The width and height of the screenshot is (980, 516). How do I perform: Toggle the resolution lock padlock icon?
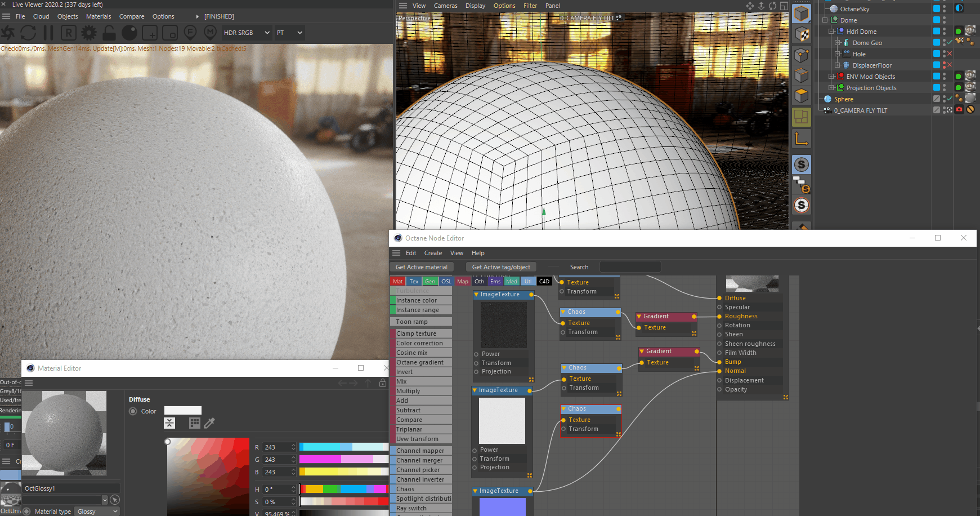tap(109, 33)
